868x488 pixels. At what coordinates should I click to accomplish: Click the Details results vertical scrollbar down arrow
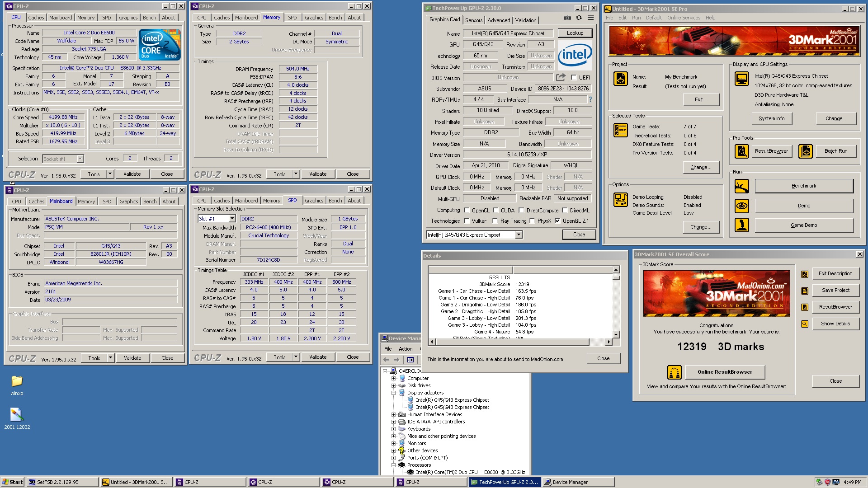(x=616, y=335)
